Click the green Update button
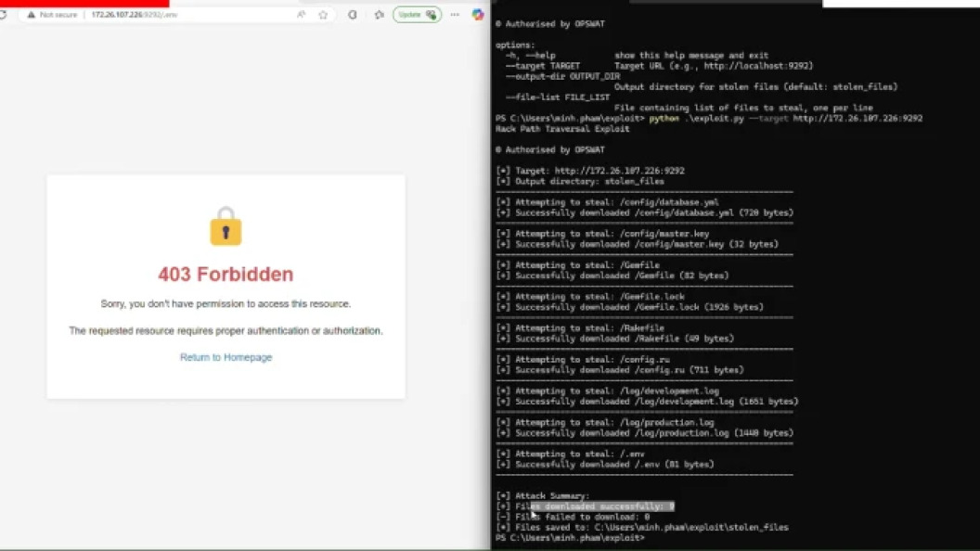Image resolution: width=980 pixels, height=551 pixels. (x=416, y=15)
